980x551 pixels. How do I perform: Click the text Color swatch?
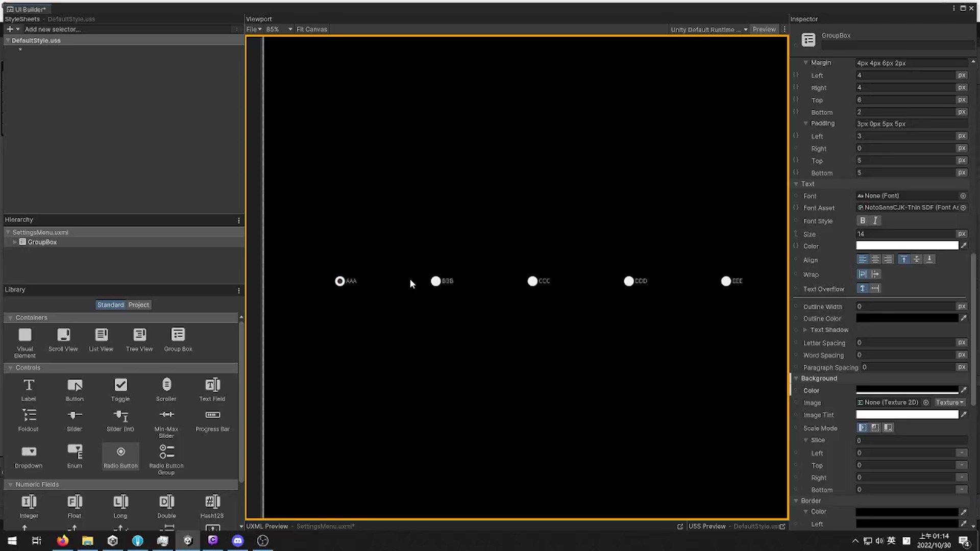click(906, 246)
